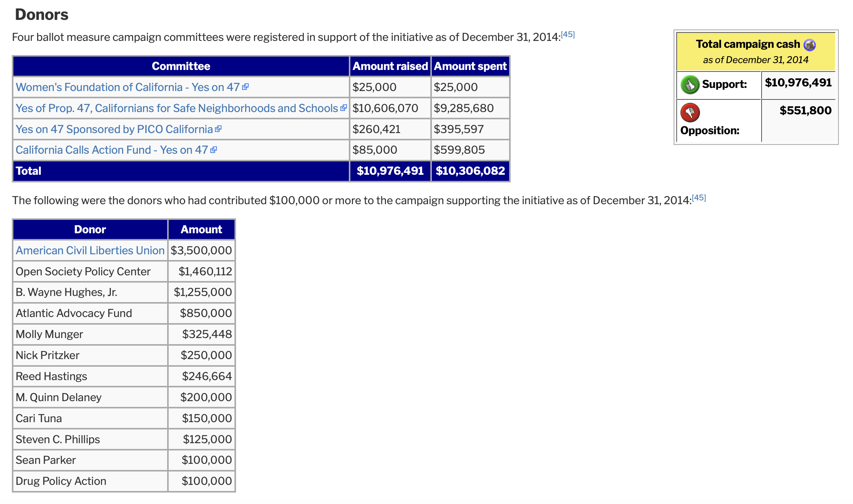Select the $395,597 cell
Viewport: 853px width, 504px height.
(x=470, y=129)
